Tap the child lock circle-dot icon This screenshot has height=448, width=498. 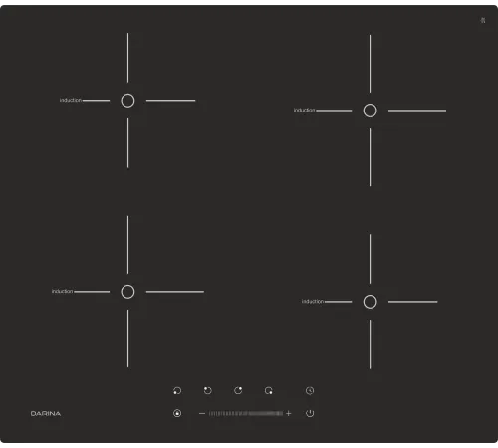click(x=177, y=413)
